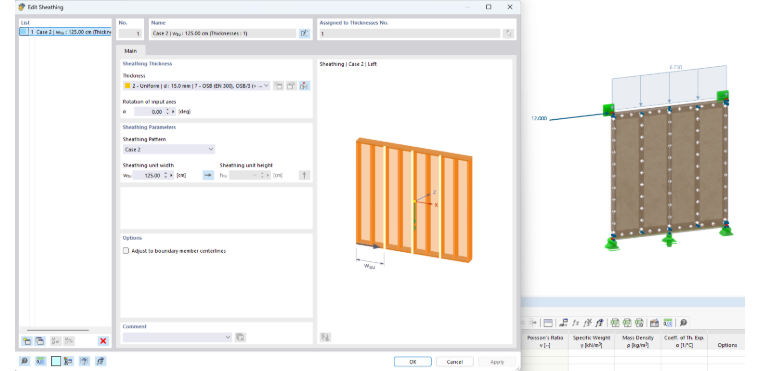760x371 pixels.
Task: Click the fx formula icon in background table toolbar
Action: click(576, 323)
